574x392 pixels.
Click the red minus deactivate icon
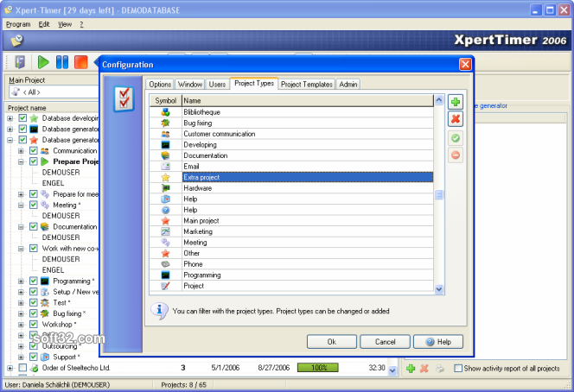[456, 155]
